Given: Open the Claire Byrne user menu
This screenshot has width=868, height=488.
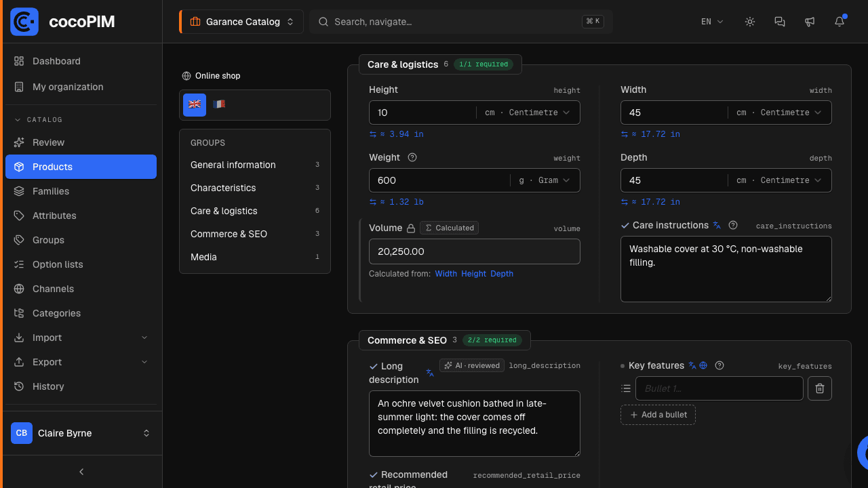Looking at the screenshot, I should click(81, 433).
